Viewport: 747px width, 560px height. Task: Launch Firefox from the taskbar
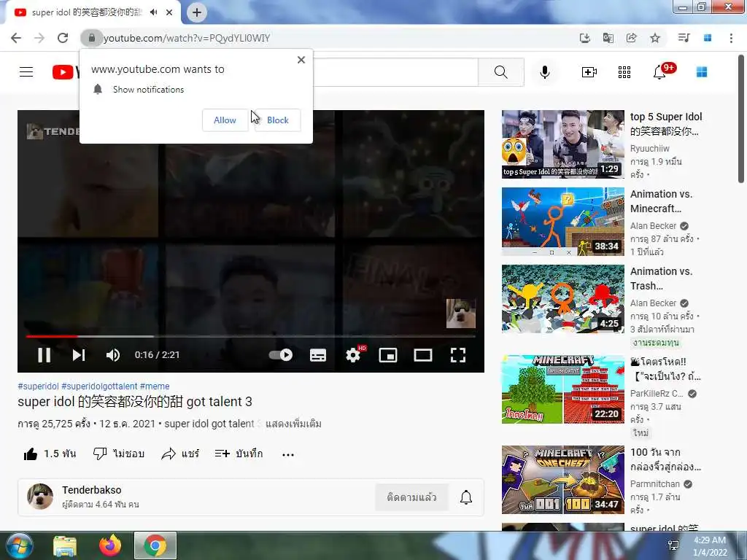click(110, 545)
